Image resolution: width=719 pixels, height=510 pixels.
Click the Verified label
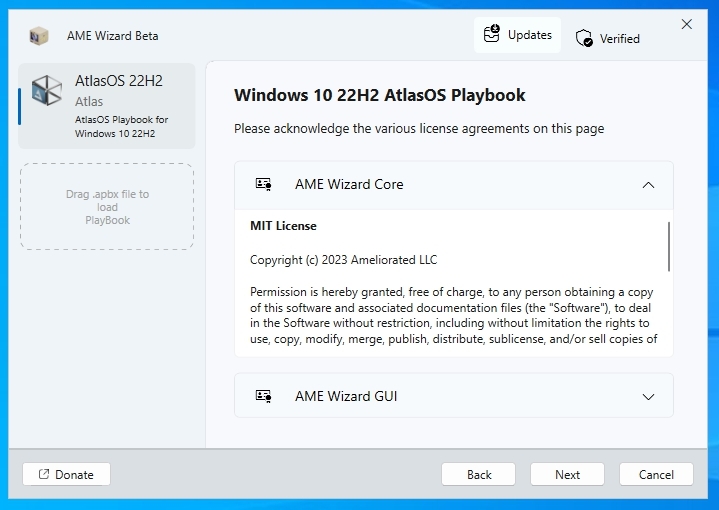[x=619, y=39]
